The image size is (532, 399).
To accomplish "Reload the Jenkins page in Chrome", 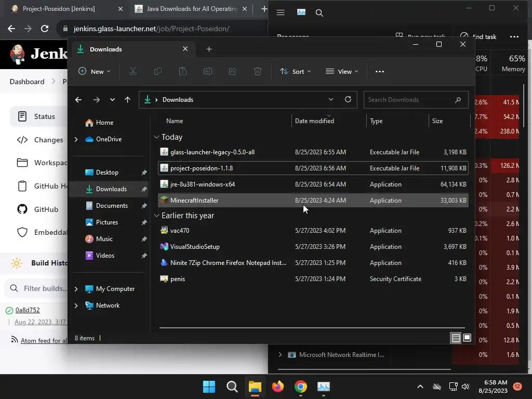I will coord(45,29).
